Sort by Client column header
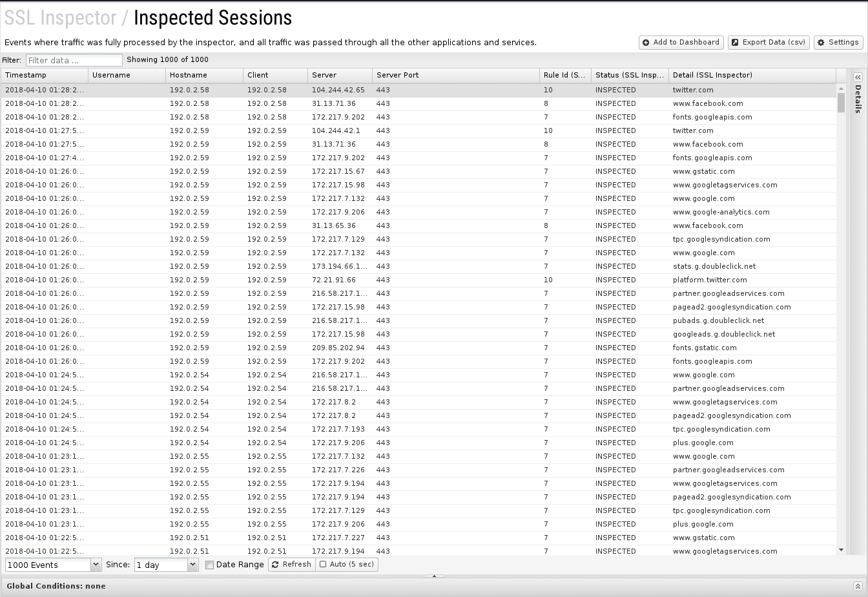Screen dimensions: 868x597 click(x=275, y=76)
